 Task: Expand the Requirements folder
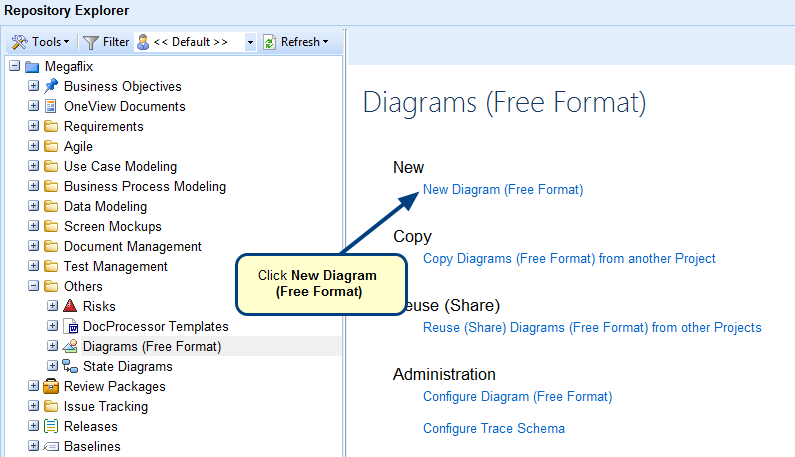pos(34,126)
